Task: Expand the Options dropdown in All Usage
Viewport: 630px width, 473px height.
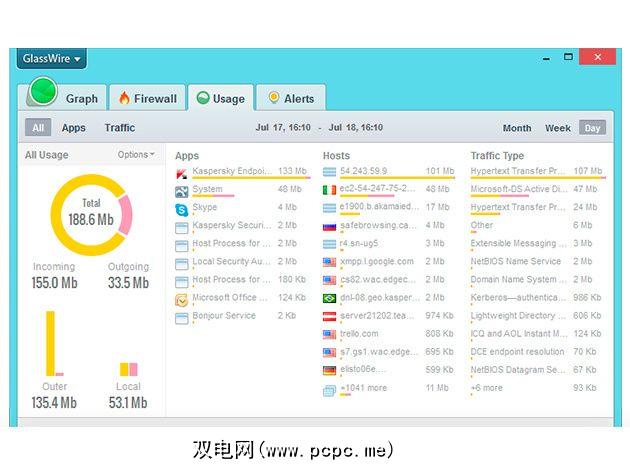Action: (x=136, y=155)
